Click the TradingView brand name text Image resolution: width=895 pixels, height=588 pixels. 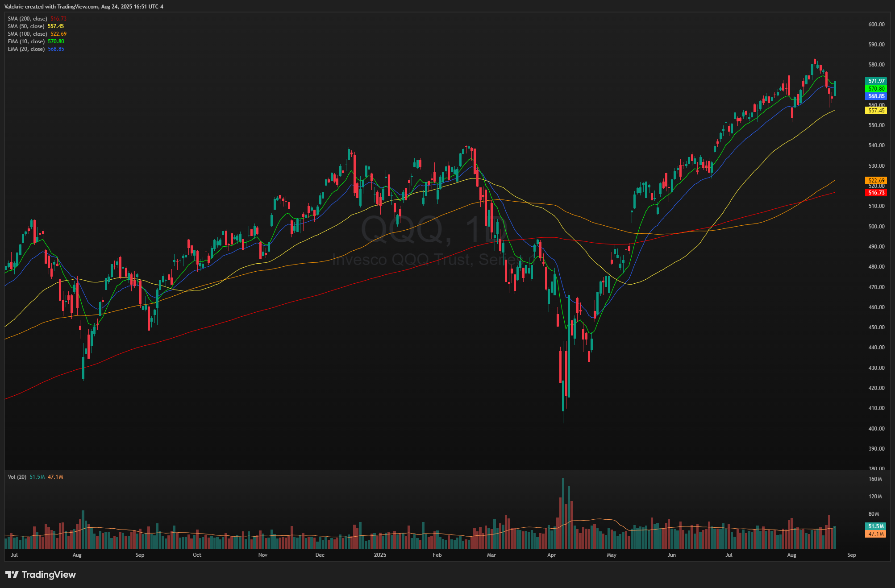coord(49,575)
